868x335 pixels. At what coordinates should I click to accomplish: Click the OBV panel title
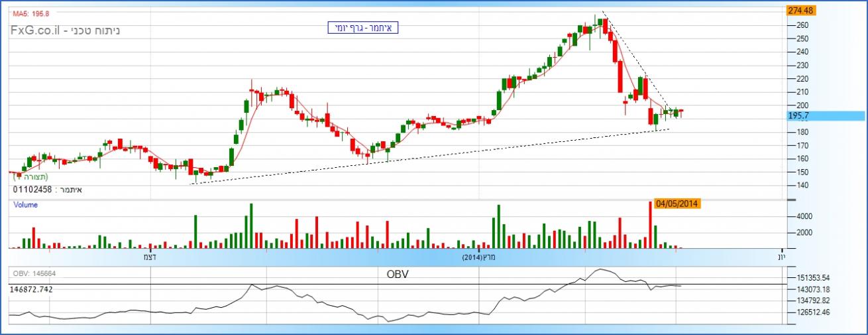click(397, 273)
